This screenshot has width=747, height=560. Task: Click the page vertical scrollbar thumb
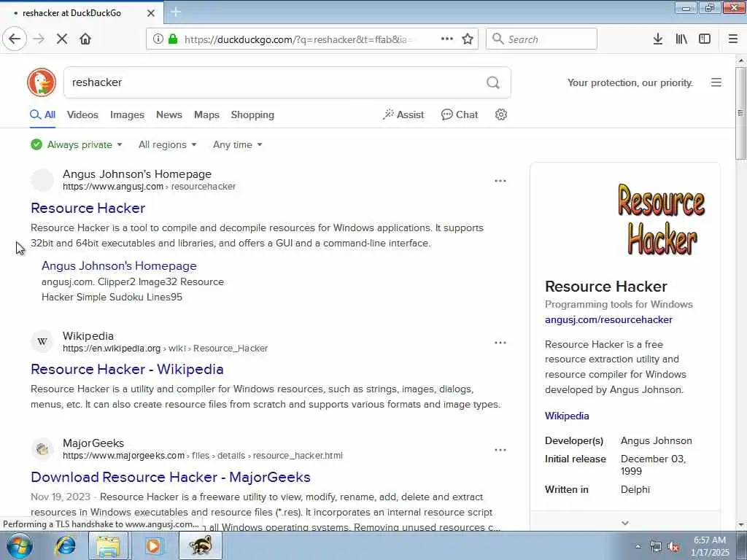(x=740, y=113)
